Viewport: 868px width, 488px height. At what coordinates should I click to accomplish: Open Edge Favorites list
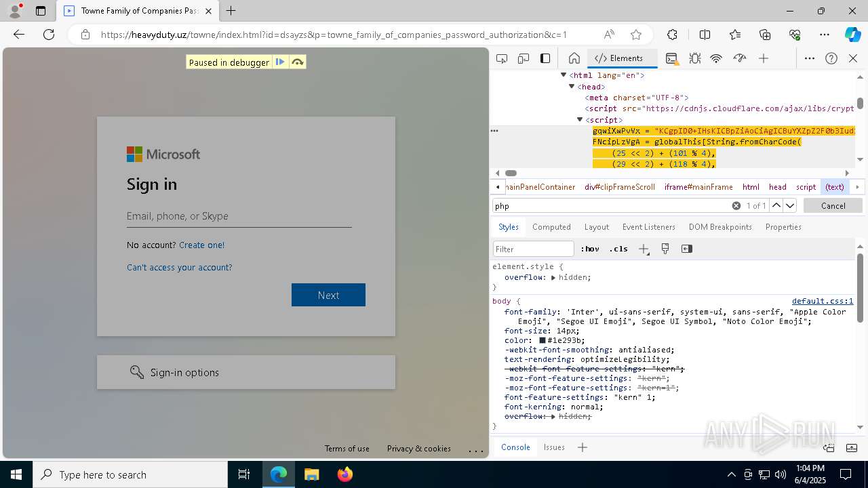(x=735, y=35)
